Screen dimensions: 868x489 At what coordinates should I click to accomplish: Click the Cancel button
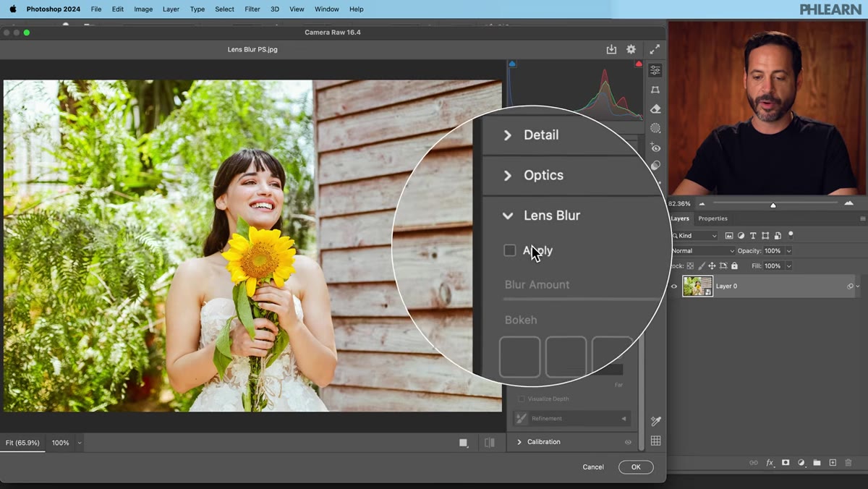click(x=593, y=467)
